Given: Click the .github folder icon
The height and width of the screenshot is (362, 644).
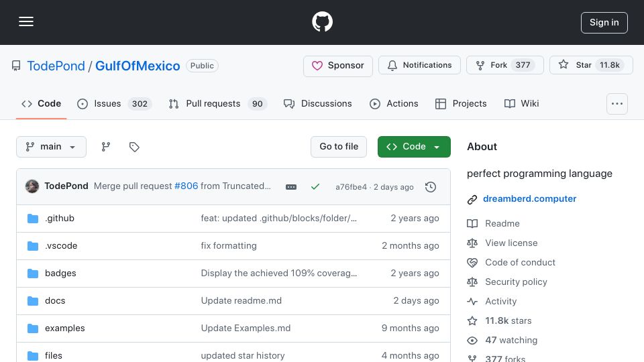Looking at the screenshot, I should pyautogui.click(x=33, y=219).
